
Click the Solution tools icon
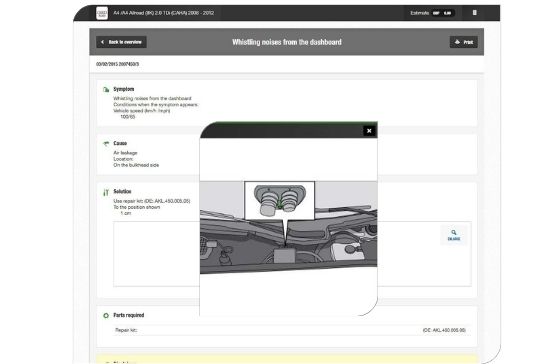pyautogui.click(x=106, y=192)
